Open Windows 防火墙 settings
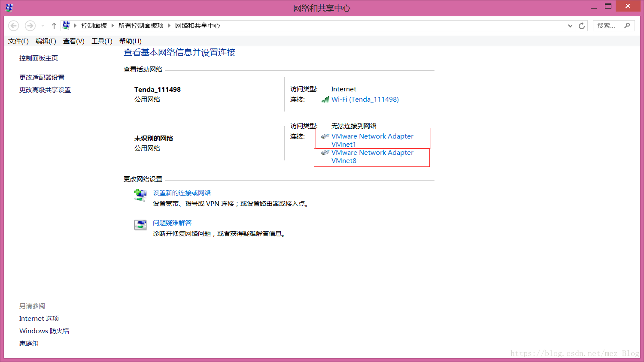 click(44, 331)
